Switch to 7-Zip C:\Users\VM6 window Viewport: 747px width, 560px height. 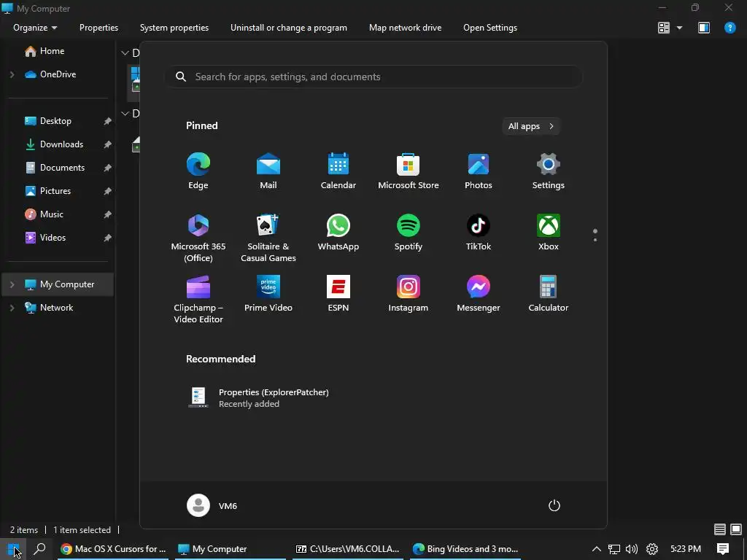tap(348, 549)
